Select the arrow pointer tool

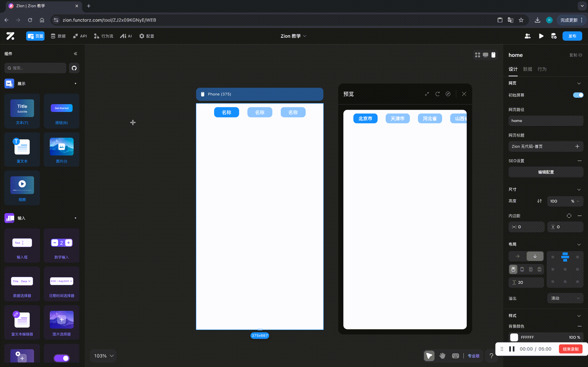[429, 356]
